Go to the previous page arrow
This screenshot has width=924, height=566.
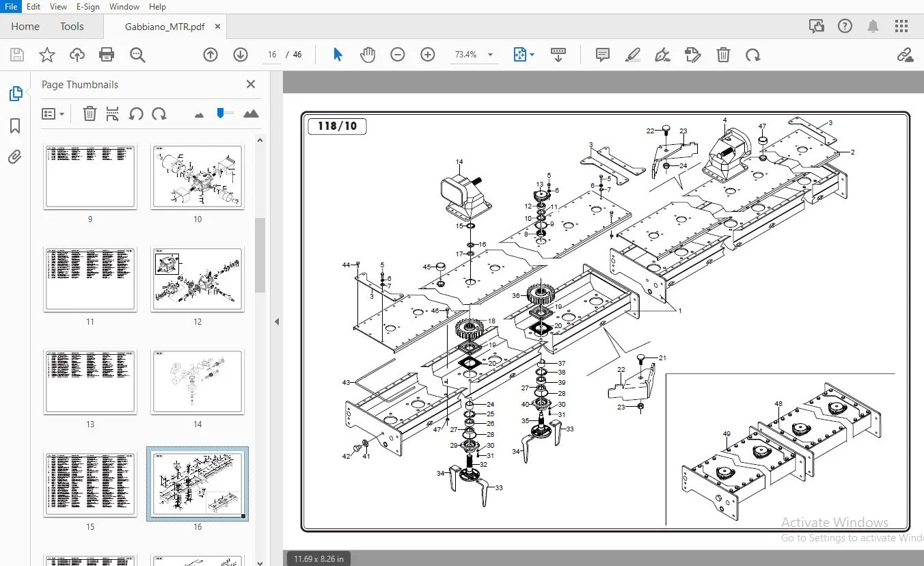[x=210, y=55]
